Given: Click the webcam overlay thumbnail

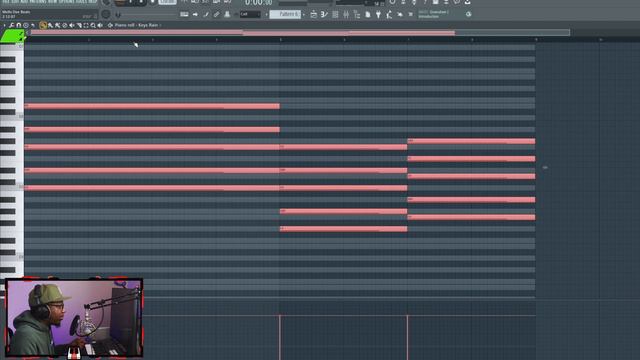Looking at the screenshot, I should pyautogui.click(x=74, y=318).
